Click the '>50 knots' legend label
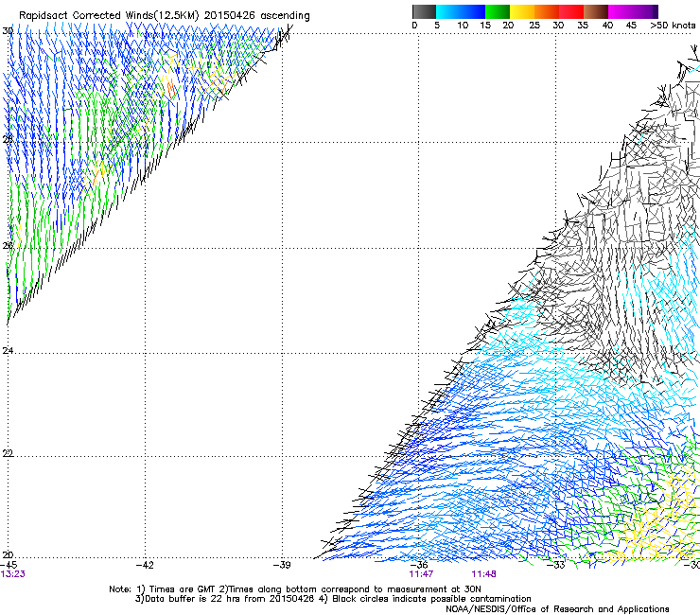700x615 pixels. click(673, 26)
